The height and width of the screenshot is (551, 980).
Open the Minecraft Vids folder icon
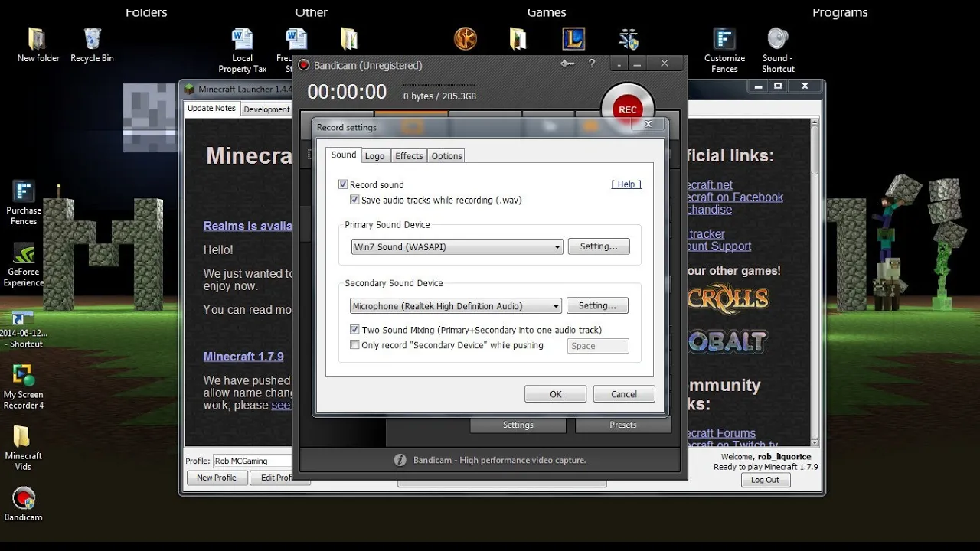point(24,448)
